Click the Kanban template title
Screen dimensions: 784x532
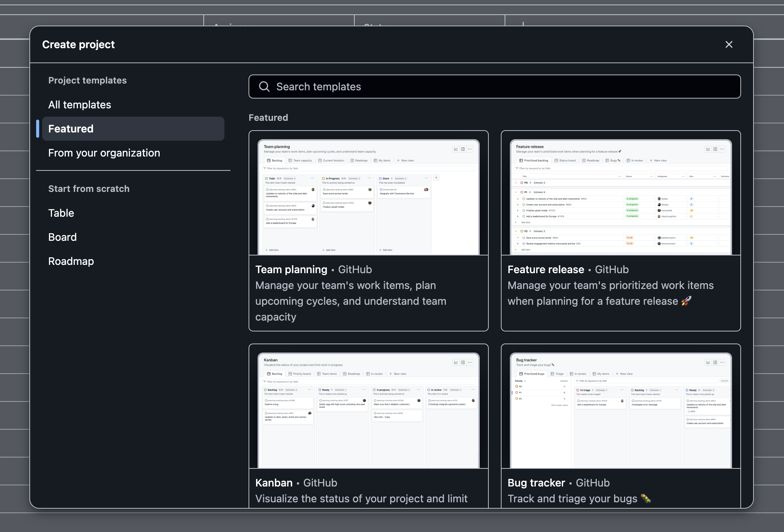[x=274, y=483]
